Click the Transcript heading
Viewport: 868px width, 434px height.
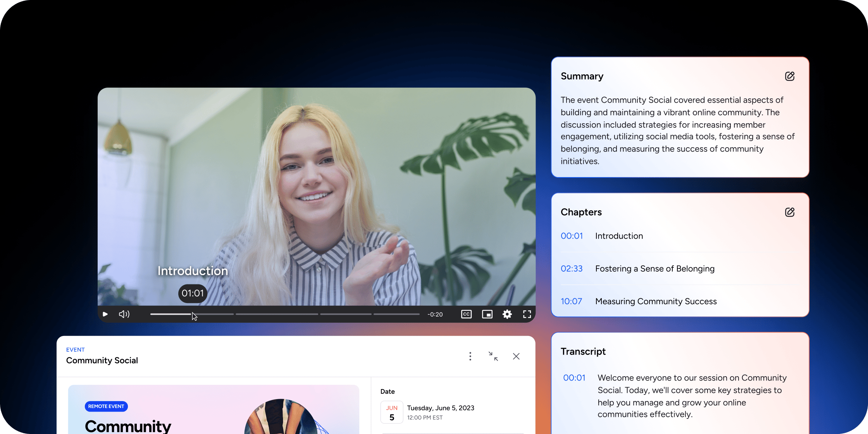coord(583,351)
